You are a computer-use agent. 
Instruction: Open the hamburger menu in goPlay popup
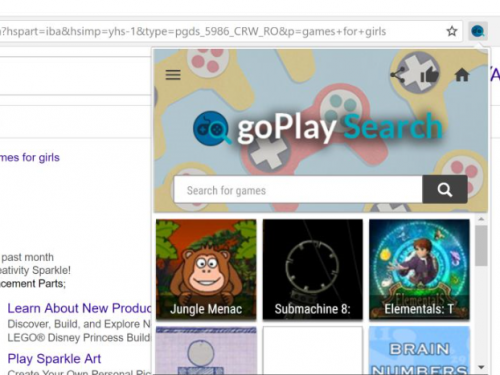173,75
